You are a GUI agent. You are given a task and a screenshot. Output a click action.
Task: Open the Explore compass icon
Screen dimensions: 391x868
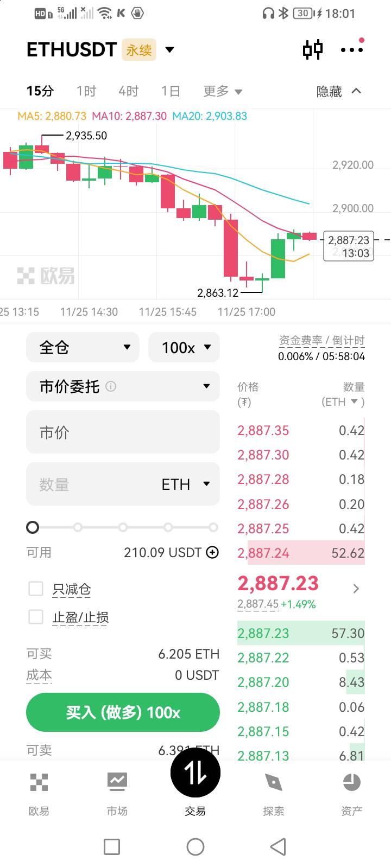tap(273, 782)
